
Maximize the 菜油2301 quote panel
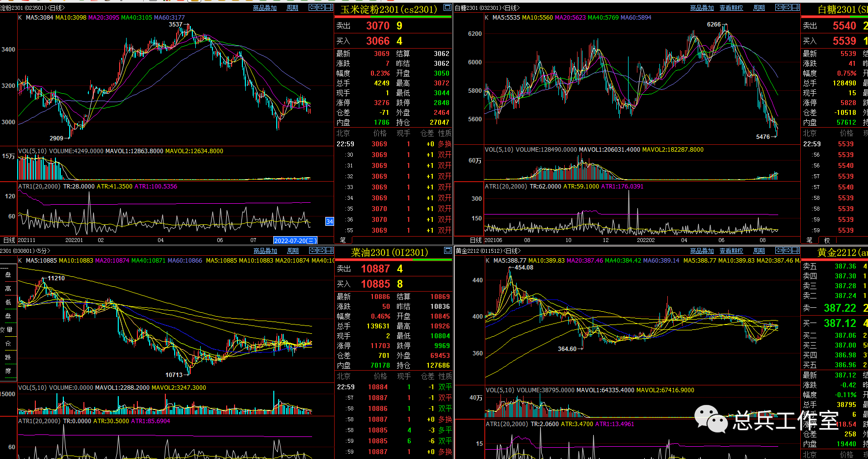(x=447, y=250)
